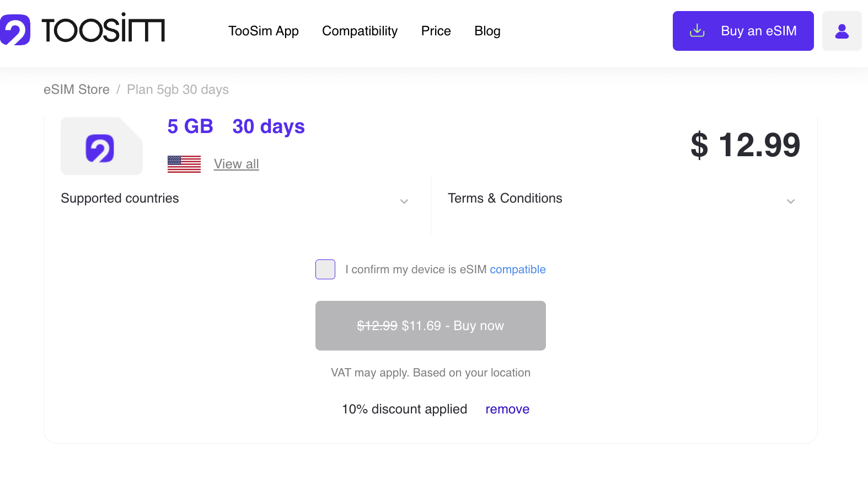Click the download arrow icon on Buy an eSIM
868x483 pixels.
697,31
